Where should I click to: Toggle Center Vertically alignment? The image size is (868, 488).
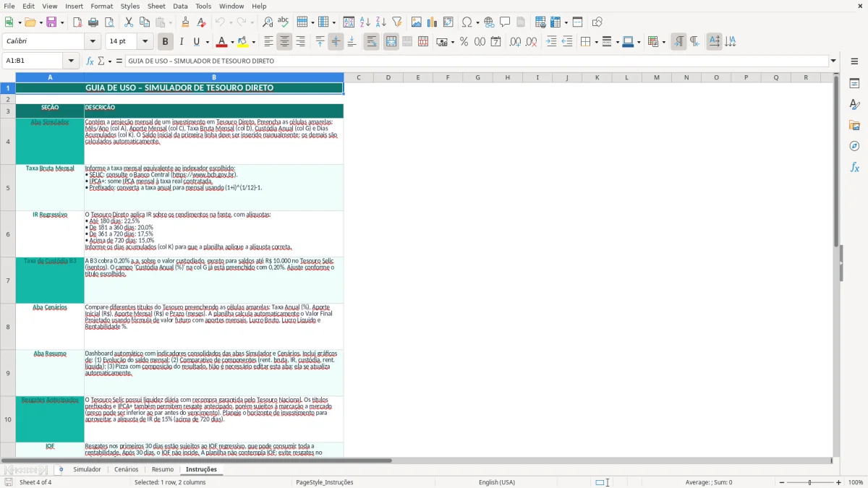tap(336, 42)
